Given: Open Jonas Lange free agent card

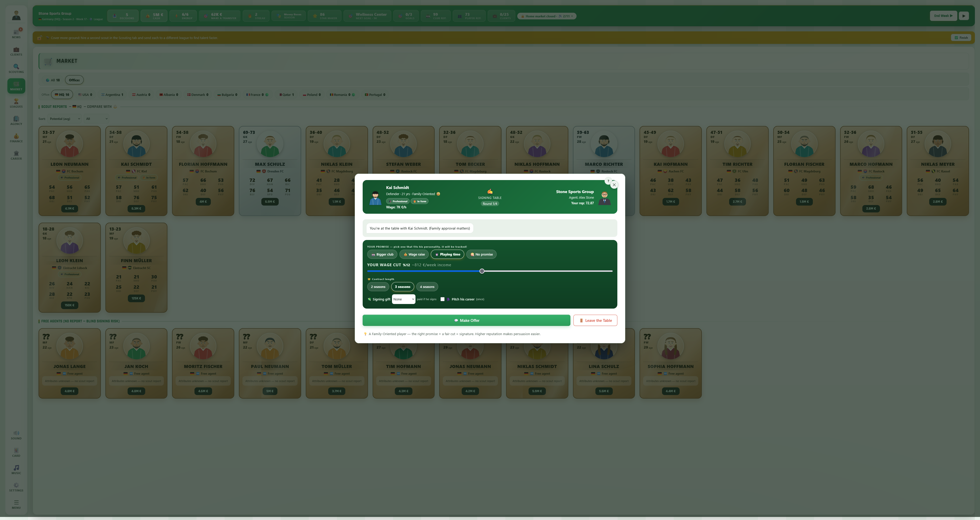Looking at the screenshot, I should tap(70, 363).
